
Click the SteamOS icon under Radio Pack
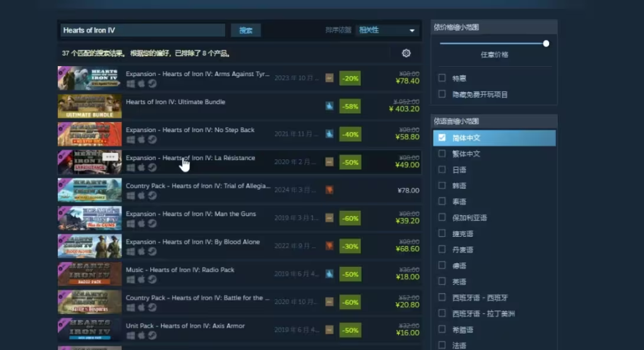(x=152, y=279)
